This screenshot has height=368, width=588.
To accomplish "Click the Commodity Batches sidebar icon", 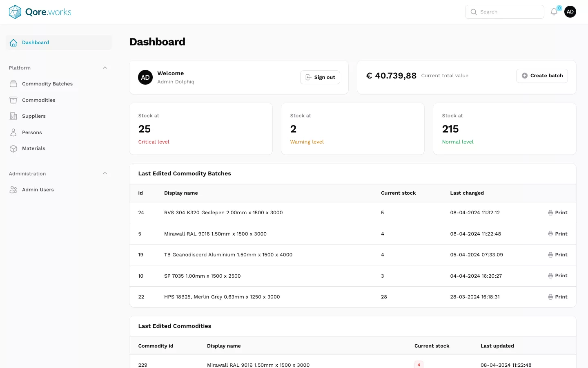I will (x=13, y=84).
